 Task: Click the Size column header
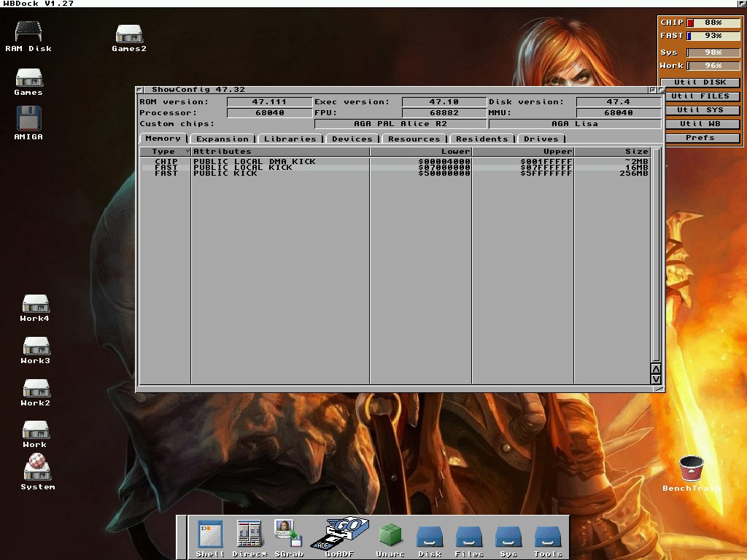pos(612,152)
